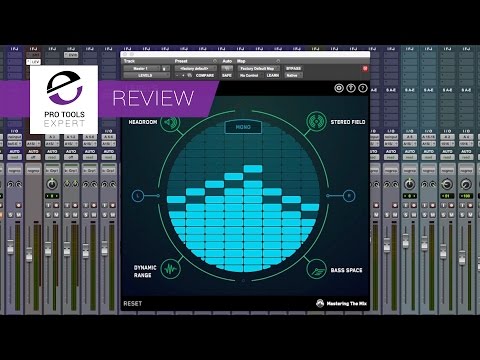
Task: Click the LEVELS settings gear icon
Action: (339, 88)
